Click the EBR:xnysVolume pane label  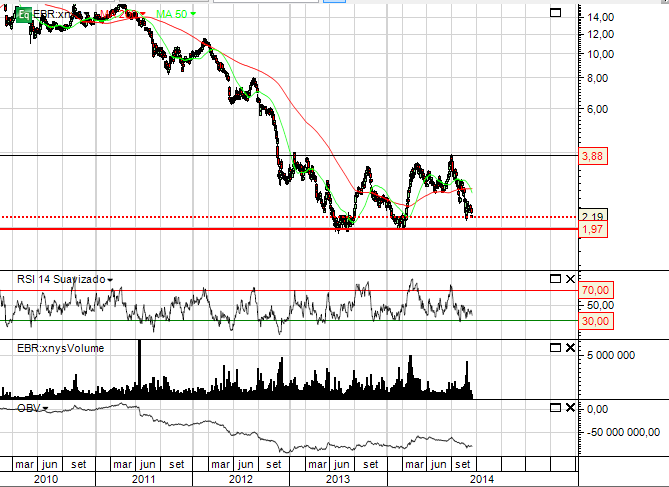coord(60,348)
